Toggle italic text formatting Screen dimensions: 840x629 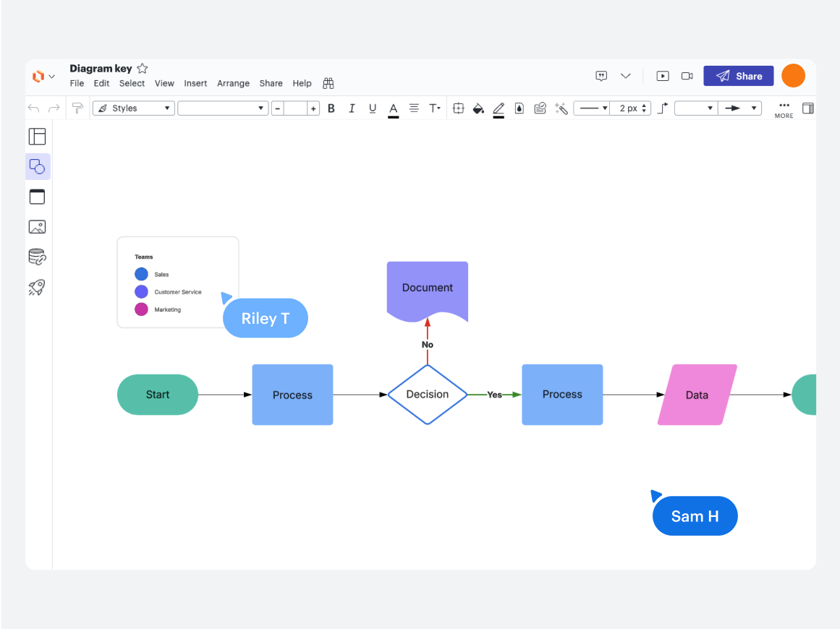(352, 108)
